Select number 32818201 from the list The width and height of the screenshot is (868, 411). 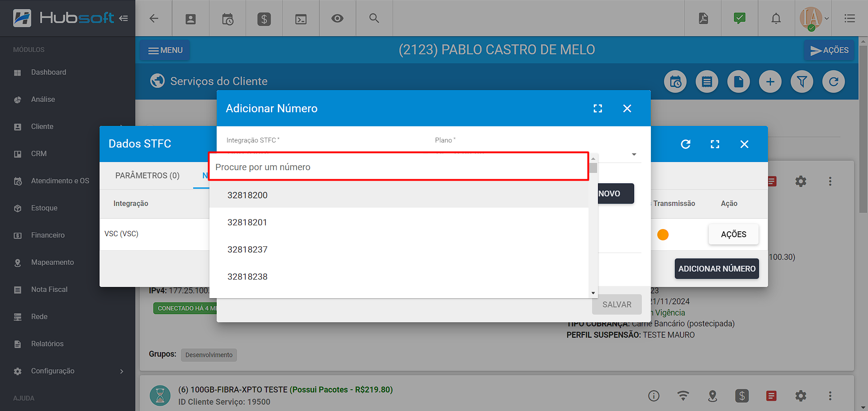pos(247,222)
